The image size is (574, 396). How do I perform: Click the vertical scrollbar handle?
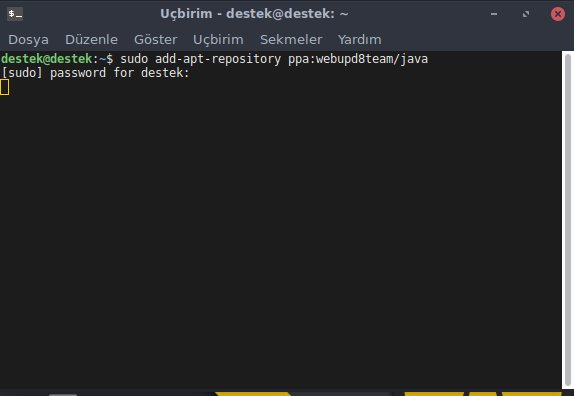click(568, 220)
